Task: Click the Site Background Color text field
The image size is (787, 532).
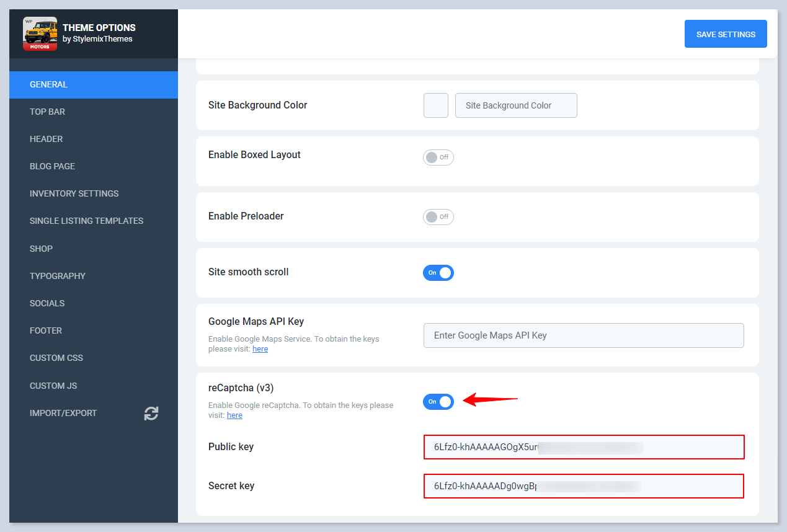Action: pos(515,105)
